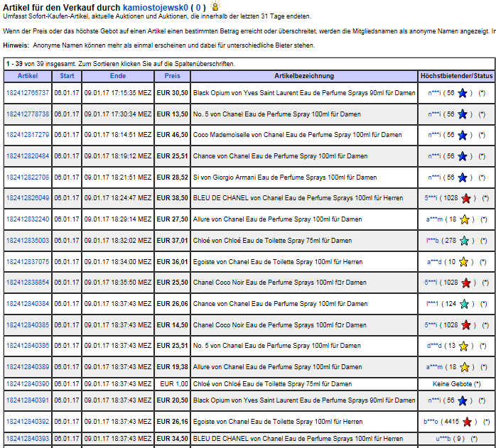Open item 182412820484

pos(28,156)
